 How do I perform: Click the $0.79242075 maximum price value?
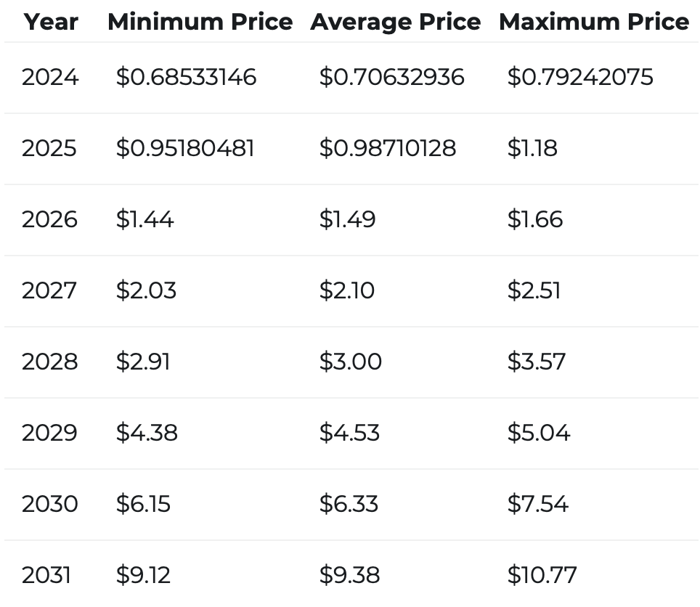(x=579, y=77)
